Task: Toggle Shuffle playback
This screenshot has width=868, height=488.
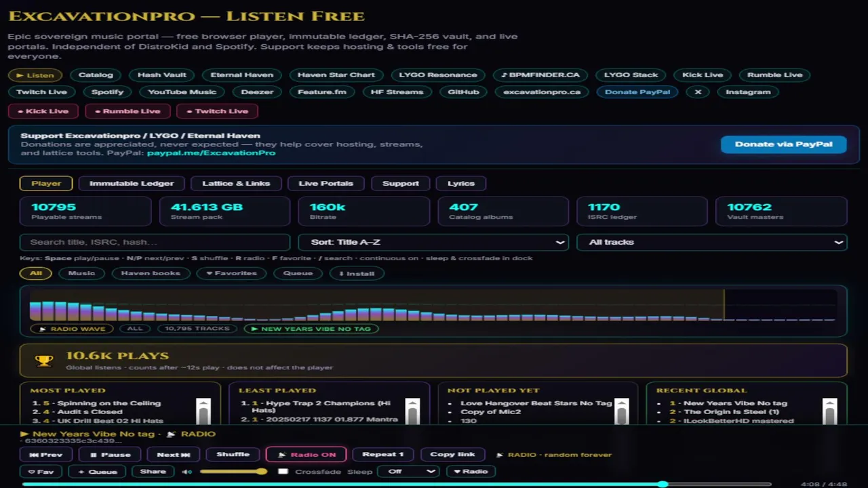Action: click(233, 455)
